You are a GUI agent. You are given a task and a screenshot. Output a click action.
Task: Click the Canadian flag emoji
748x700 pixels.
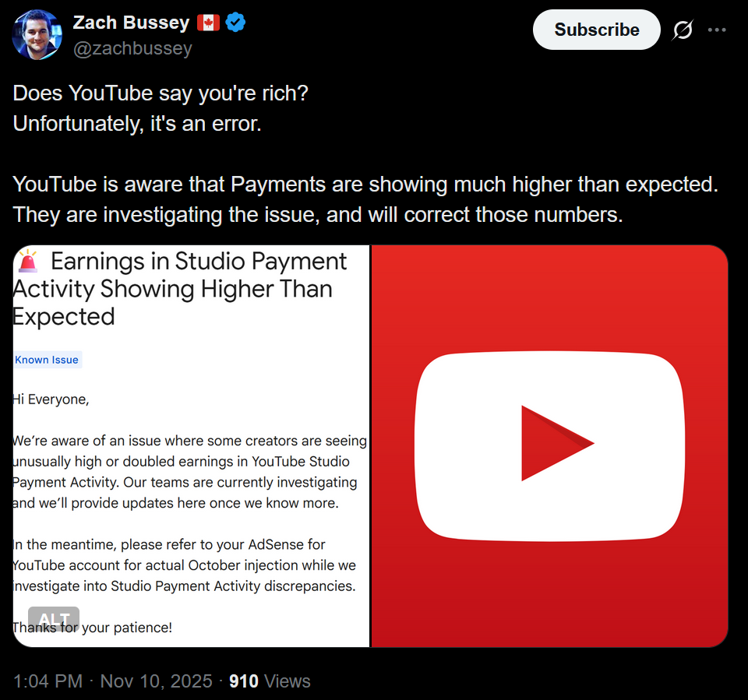pyautogui.click(x=208, y=23)
